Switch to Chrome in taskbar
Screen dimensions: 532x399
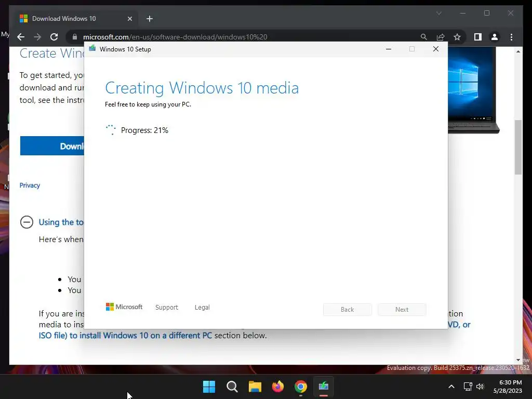coord(301,387)
